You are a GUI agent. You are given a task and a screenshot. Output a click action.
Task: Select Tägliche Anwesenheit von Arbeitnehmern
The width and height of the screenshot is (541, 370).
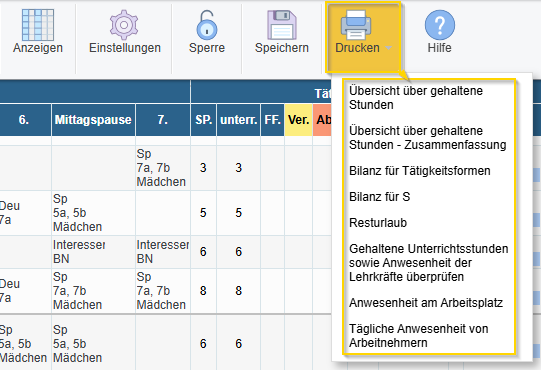click(419, 336)
